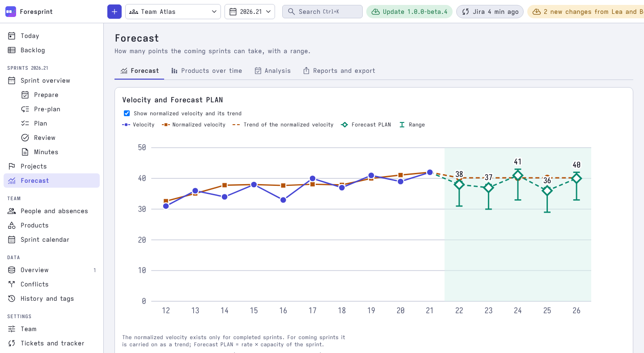Image resolution: width=644 pixels, height=353 pixels.
Task: Open the data Overview page
Action: pyautogui.click(x=52, y=270)
